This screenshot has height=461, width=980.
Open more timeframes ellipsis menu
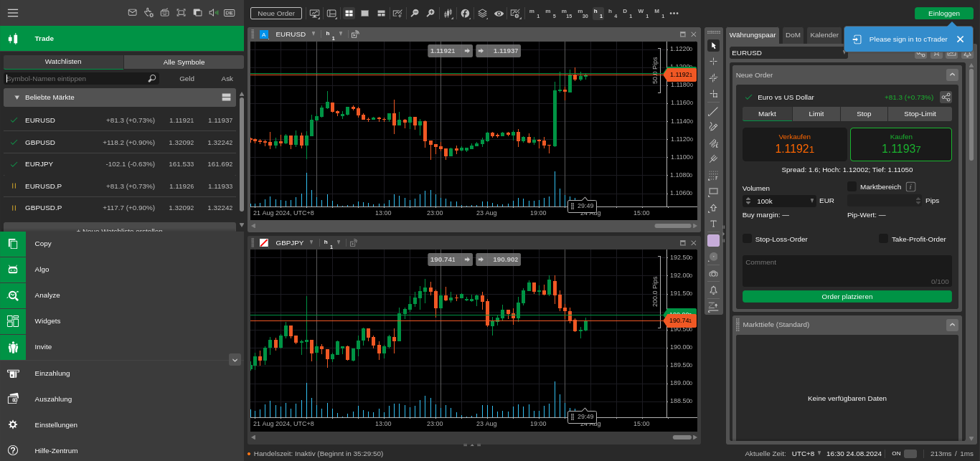[x=674, y=13]
